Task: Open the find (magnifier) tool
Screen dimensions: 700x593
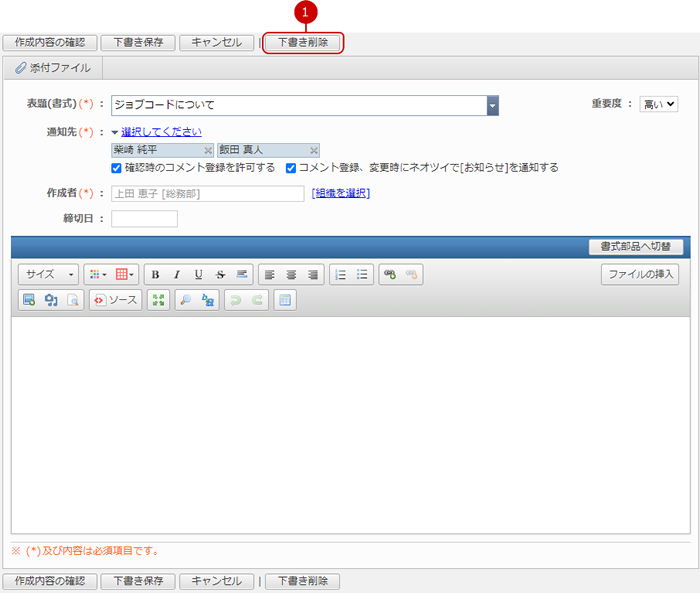Action: click(x=186, y=300)
